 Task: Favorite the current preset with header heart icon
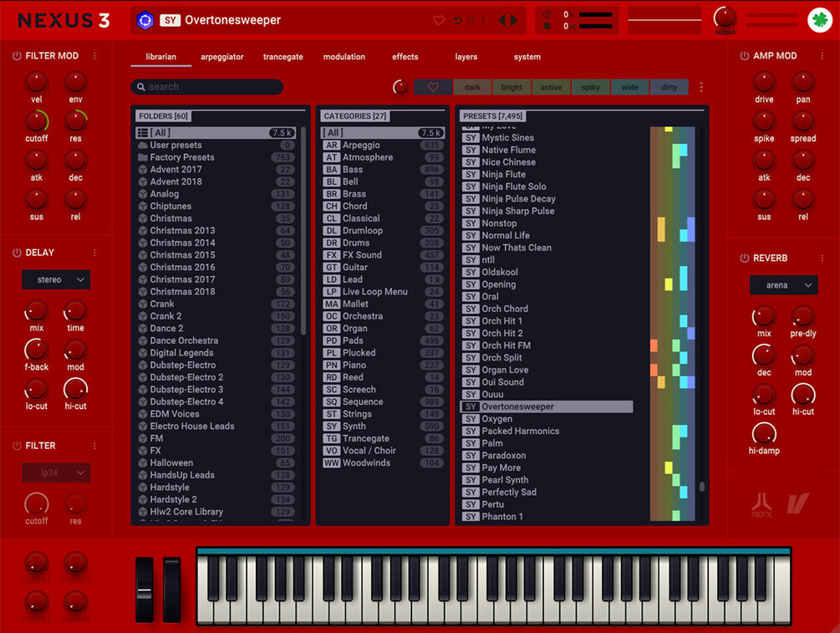[x=439, y=20]
